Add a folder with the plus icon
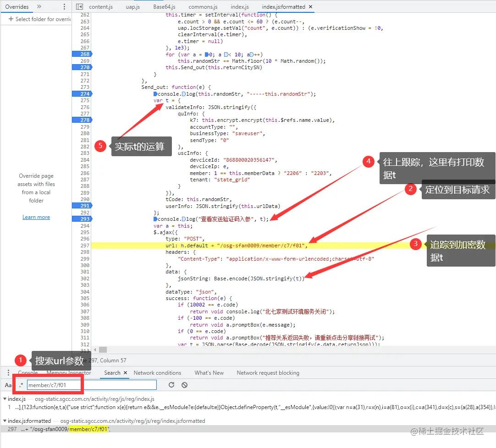Viewport: 496px width, 448px height. (11, 19)
